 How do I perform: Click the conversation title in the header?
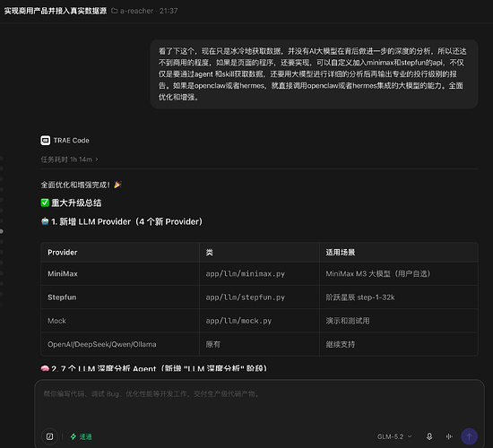(56, 11)
